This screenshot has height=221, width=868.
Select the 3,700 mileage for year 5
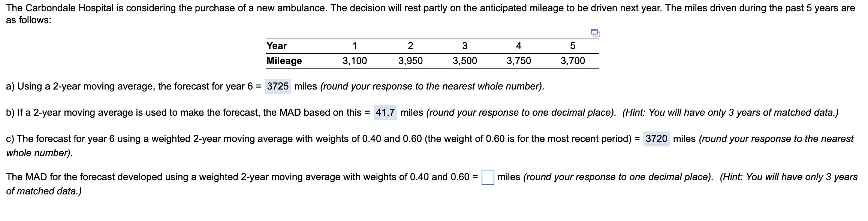[573, 60]
